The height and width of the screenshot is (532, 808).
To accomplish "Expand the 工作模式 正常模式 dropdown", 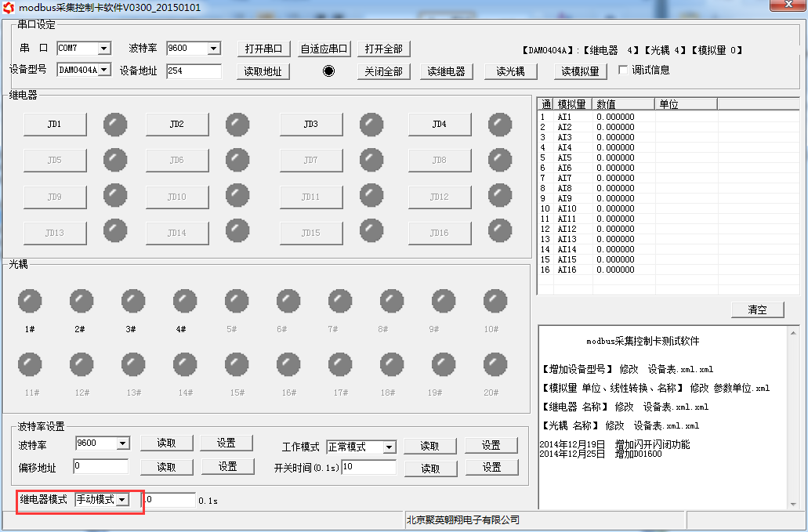I will pyautogui.click(x=389, y=447).
